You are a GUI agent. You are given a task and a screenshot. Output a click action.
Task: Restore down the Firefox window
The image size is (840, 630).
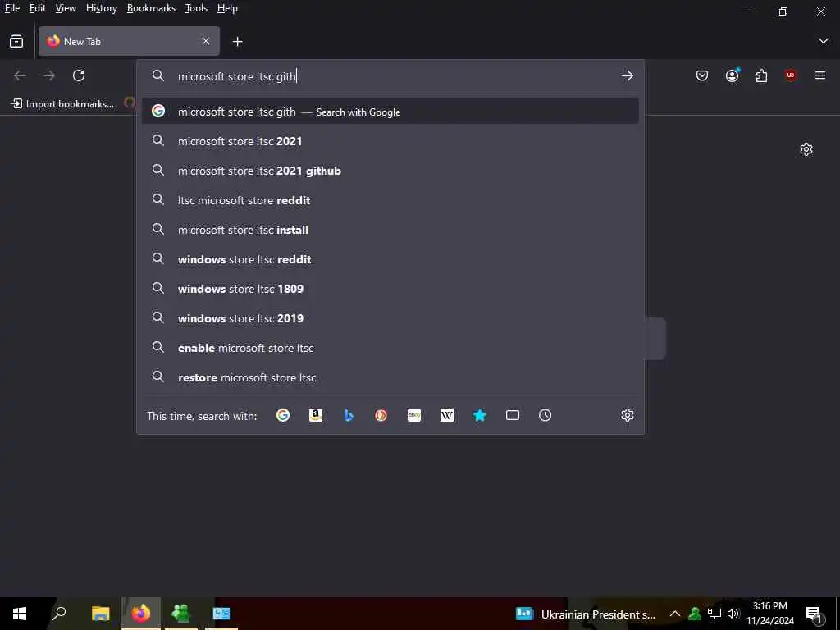[x=783, y=11]
